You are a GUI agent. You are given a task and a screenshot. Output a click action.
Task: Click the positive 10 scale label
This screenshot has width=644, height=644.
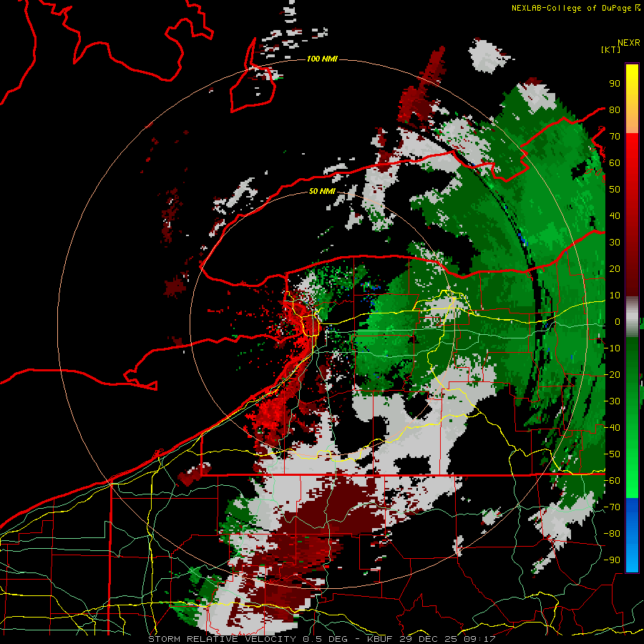coord(615,296)
